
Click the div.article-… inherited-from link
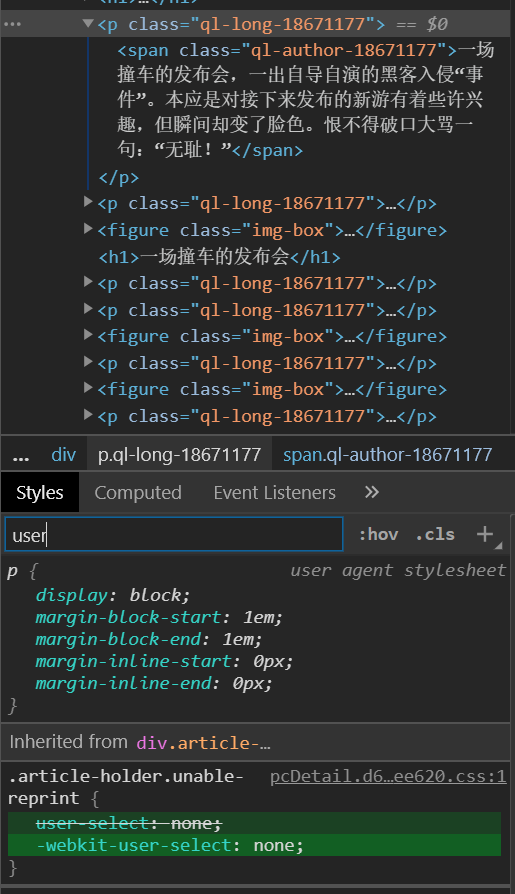click(x=204, y=743)
